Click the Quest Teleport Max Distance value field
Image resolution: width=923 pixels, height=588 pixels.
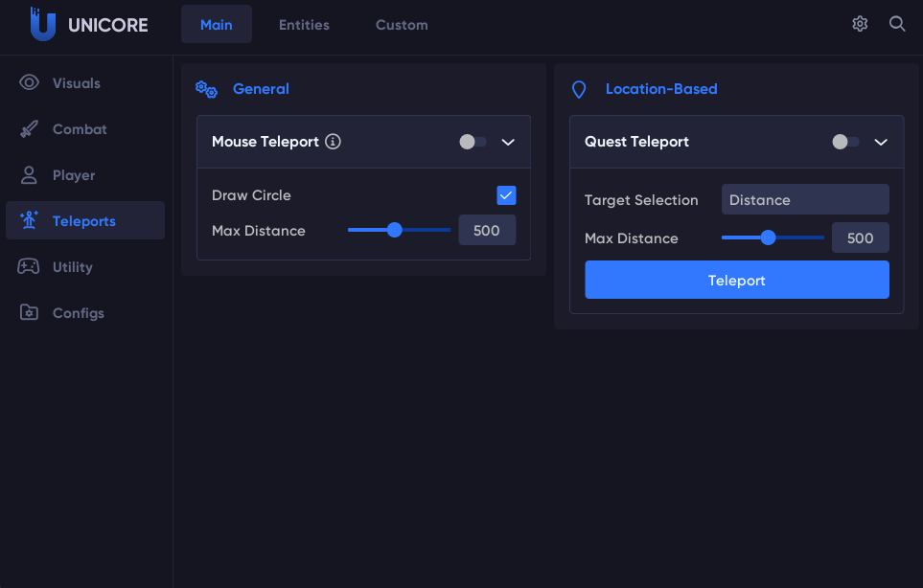click(x=860, y=237)
